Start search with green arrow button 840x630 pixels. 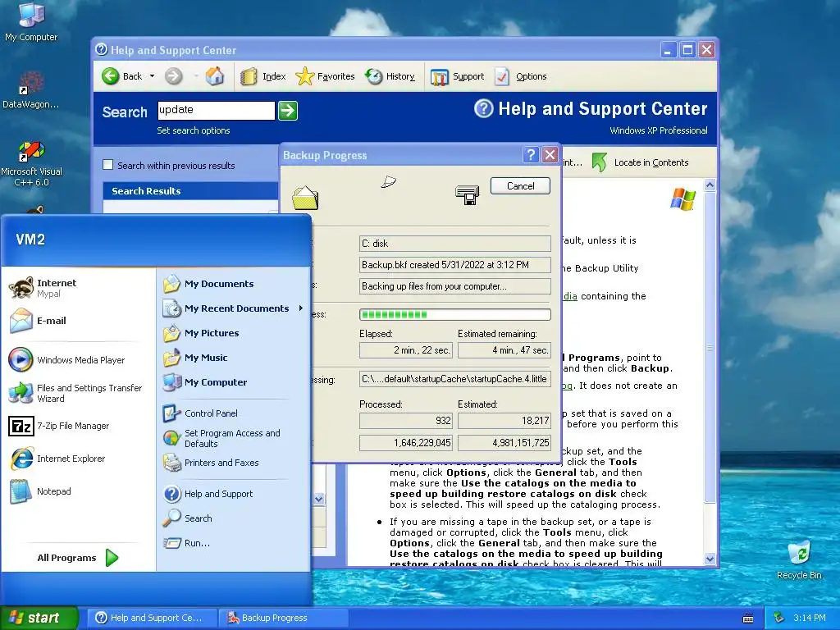coord(288,111)
